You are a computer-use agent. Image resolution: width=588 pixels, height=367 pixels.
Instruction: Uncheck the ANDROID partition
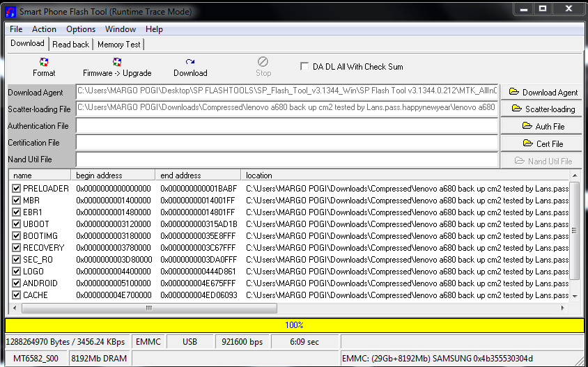tap(16, 283)
